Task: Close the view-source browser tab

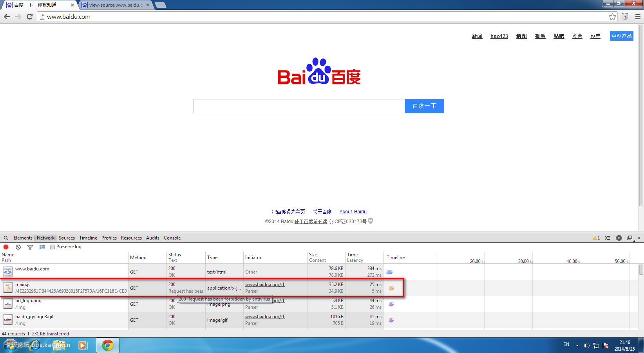Action: tap(148, 5)
